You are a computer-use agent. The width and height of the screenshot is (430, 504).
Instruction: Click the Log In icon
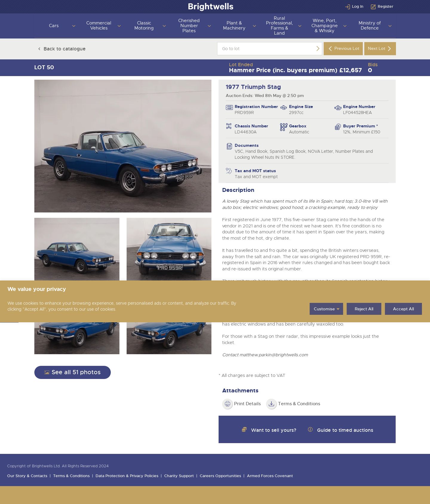[x=348, y=7]
